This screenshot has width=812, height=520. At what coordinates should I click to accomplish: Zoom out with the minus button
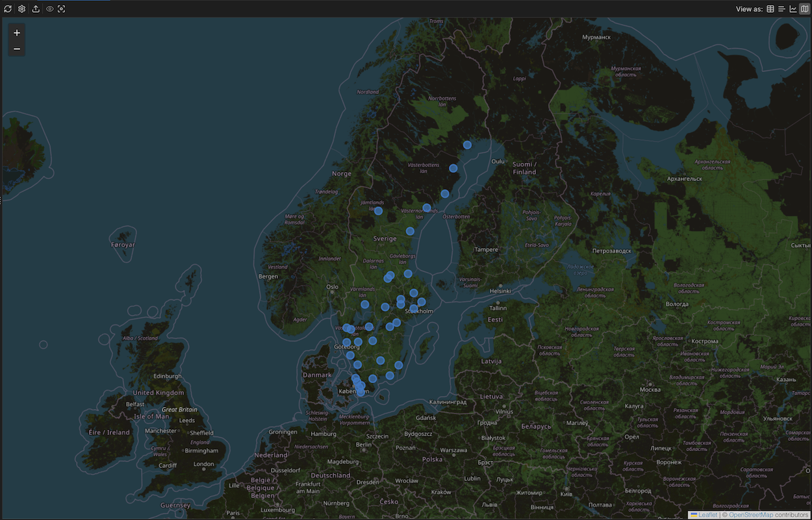click(x=17, y=49)
